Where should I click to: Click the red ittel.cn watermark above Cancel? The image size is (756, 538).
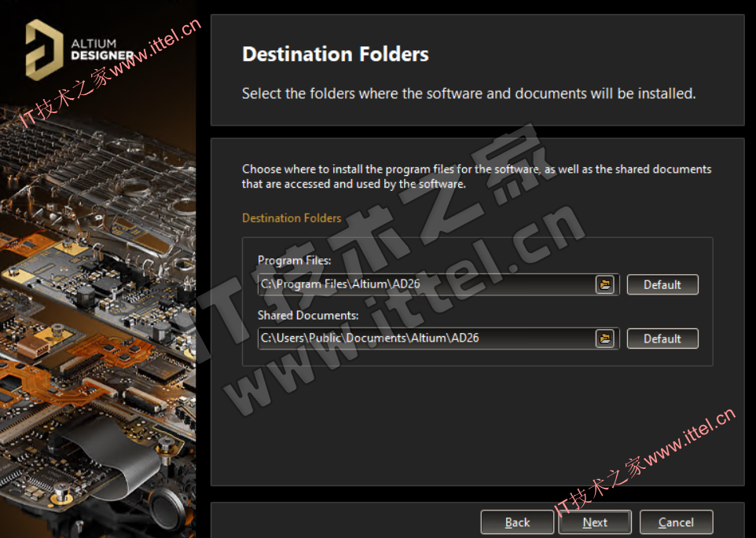(644, 463)
